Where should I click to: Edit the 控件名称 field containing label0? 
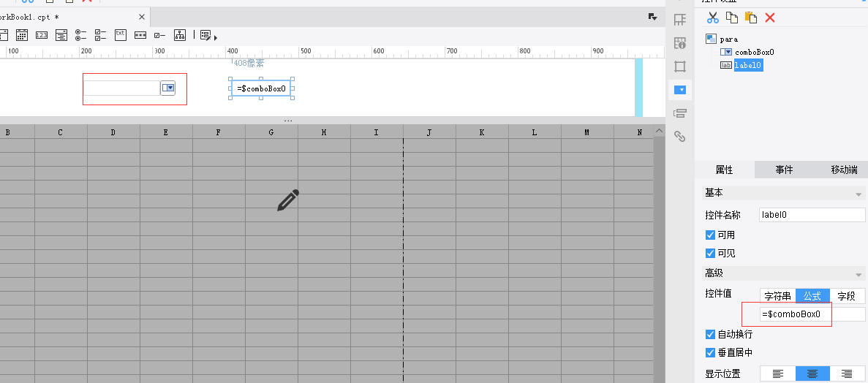click(x=812, y=215)
